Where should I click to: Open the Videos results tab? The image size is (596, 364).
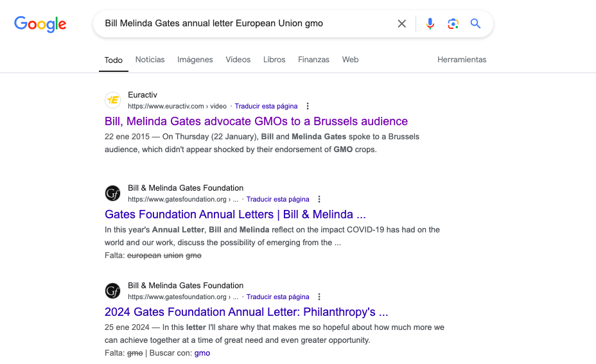coord(238,60)
